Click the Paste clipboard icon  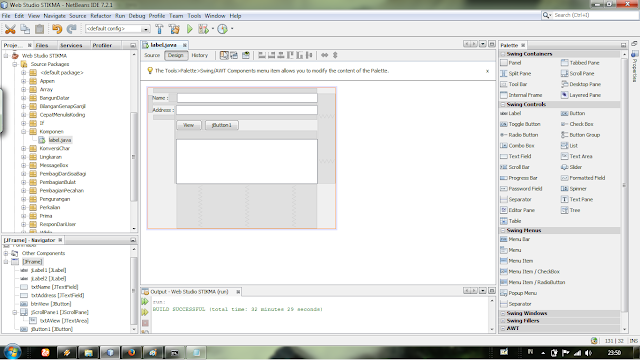point(40,29)
